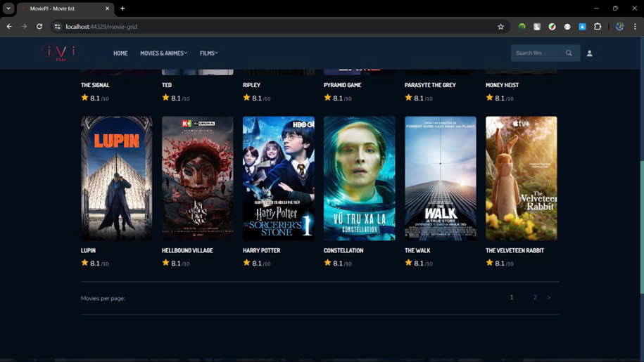Click the LUPIN title link
This screenshot has width=644, height=362.
click(88, 250)
